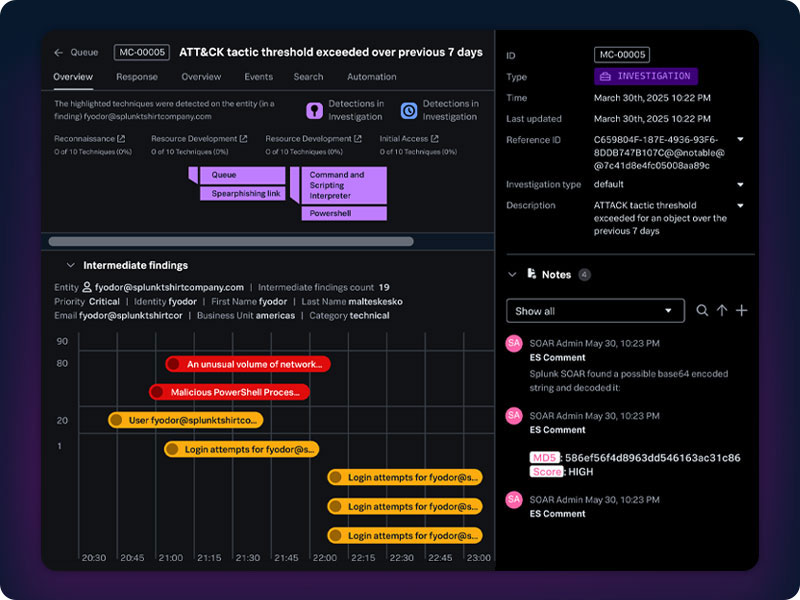
Task: Collapse the Notes section chevron
Action: pos(514,273)
